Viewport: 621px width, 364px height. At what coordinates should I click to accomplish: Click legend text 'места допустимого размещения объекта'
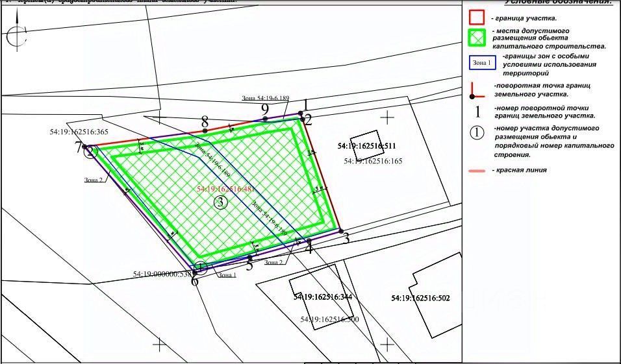pyautogui.click(x=530, y=34)
